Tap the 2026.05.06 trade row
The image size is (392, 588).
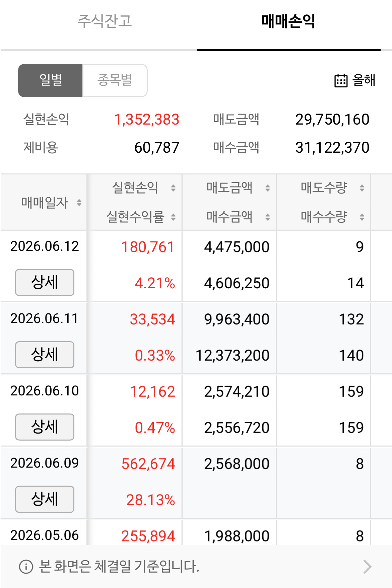[x=196, y=532]
